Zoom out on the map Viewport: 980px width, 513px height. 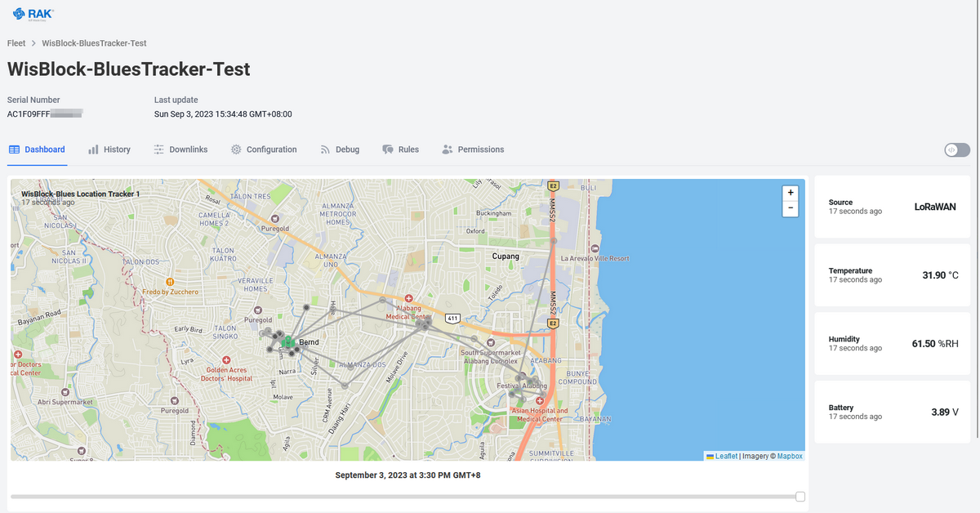click(x=791, y=208)
